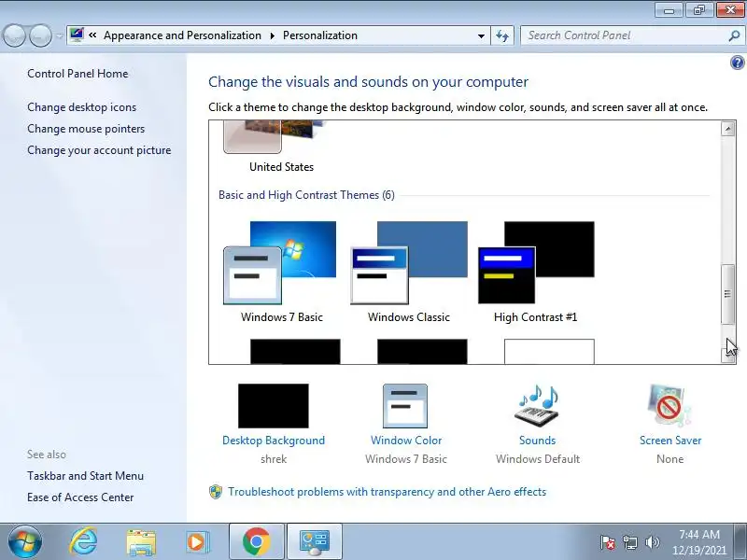Viewport: 747px width, 560px height.
Task: Click the network tray icon
Action: pyautogui.click(x=630, y=542)
